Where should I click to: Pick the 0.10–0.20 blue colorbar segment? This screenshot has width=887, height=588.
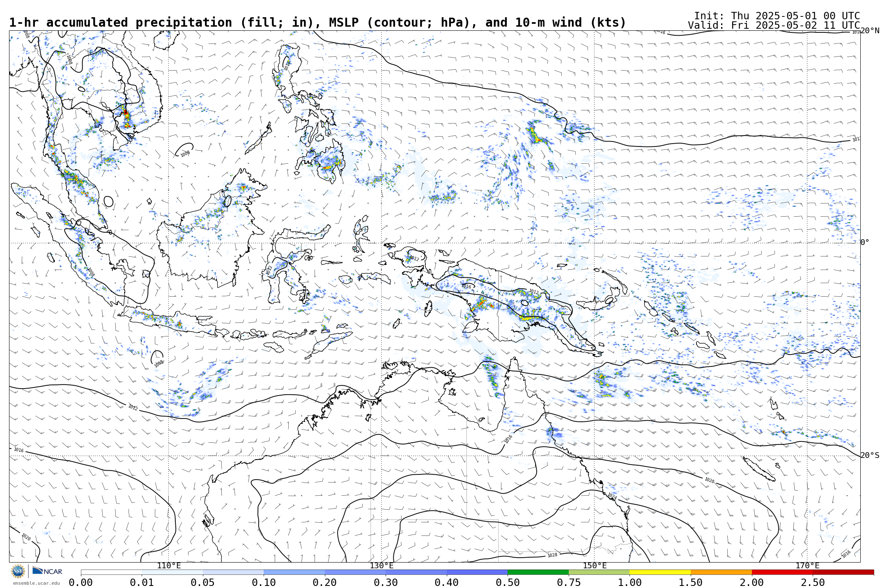click(x=294, y=572)
